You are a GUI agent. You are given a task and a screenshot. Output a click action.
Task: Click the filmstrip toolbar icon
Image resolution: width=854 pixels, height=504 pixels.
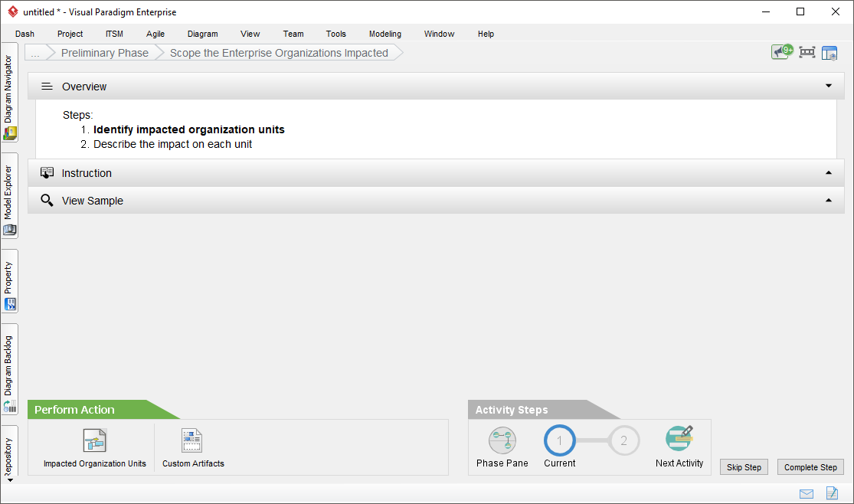click(806, 52)
